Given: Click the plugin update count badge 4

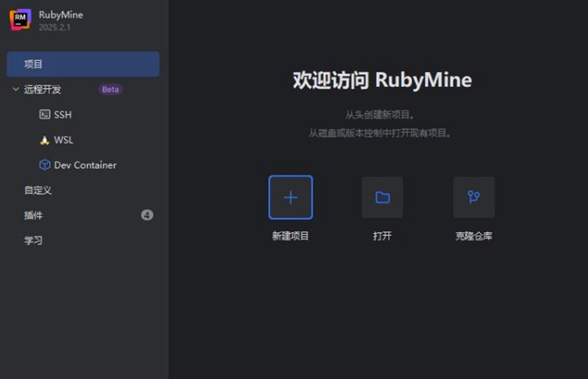Looking at the screenshot, I should click(x=147, y=215).
